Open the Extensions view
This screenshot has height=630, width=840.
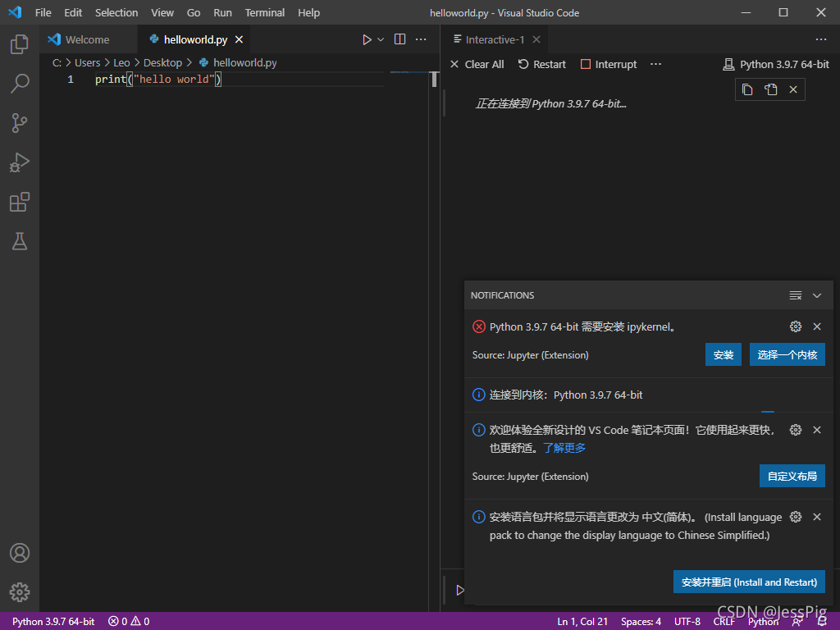coord(20,202)
